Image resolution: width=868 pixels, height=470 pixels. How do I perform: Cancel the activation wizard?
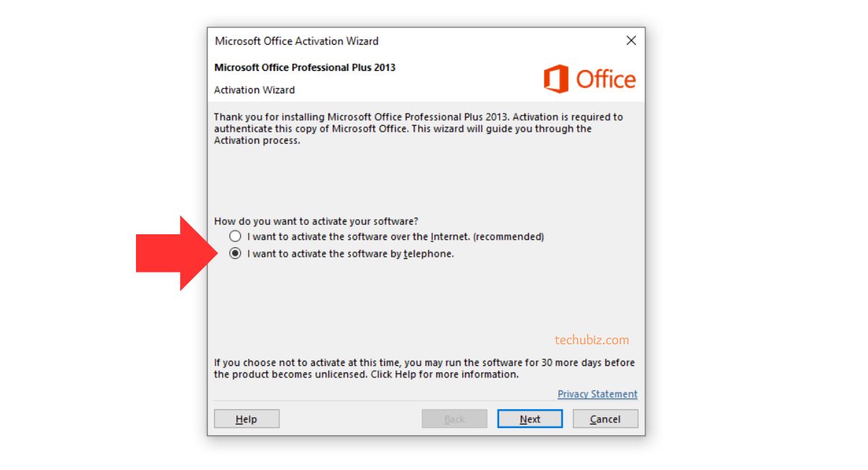click(x=605, y=419)
